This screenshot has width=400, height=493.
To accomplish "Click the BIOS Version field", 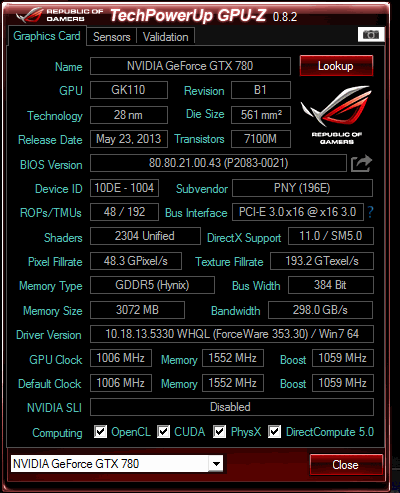I will tap(218, 163).
